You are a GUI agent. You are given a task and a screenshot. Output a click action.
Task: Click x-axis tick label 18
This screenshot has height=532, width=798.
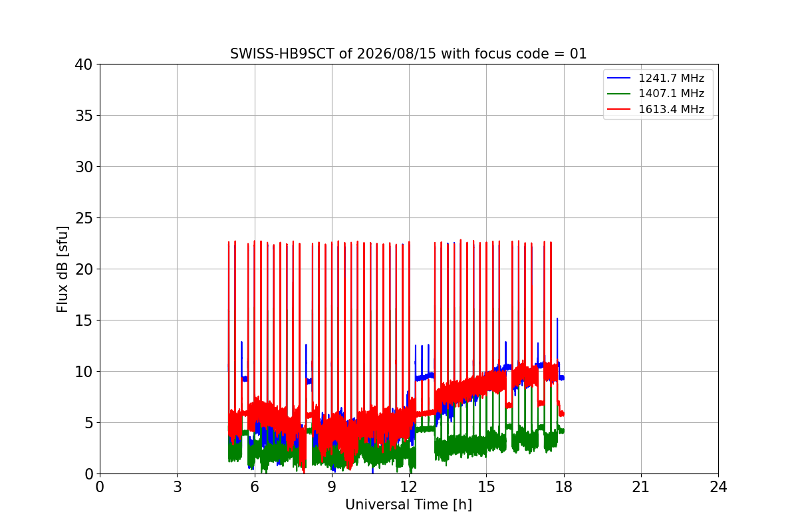[x=563, y=487]
